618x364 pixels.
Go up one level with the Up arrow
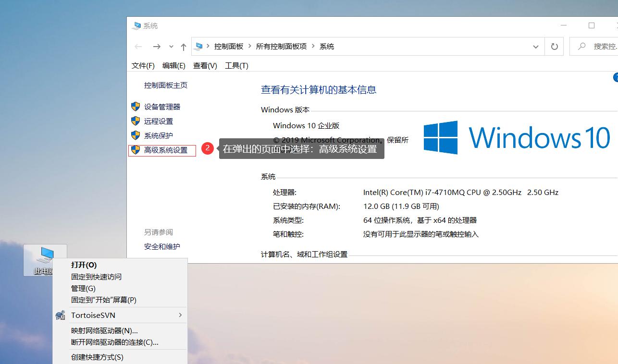click(183, 47)
